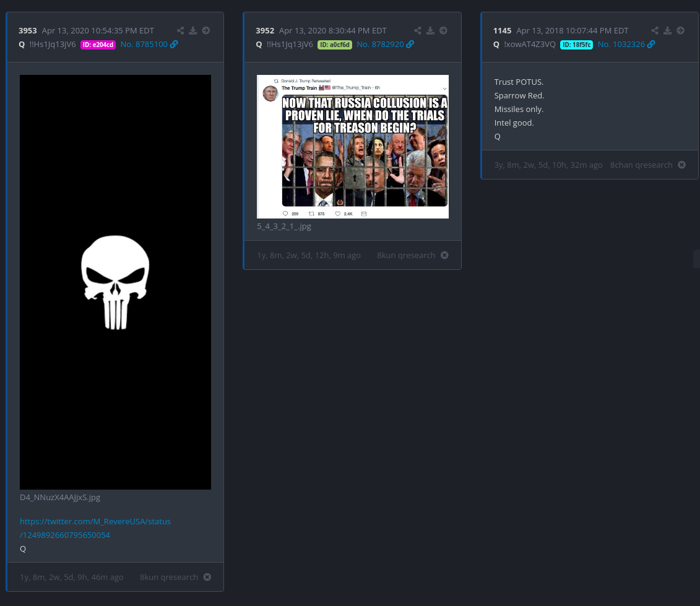Click the 8chan qresearch label on post 1145

(x=641, y=165)
